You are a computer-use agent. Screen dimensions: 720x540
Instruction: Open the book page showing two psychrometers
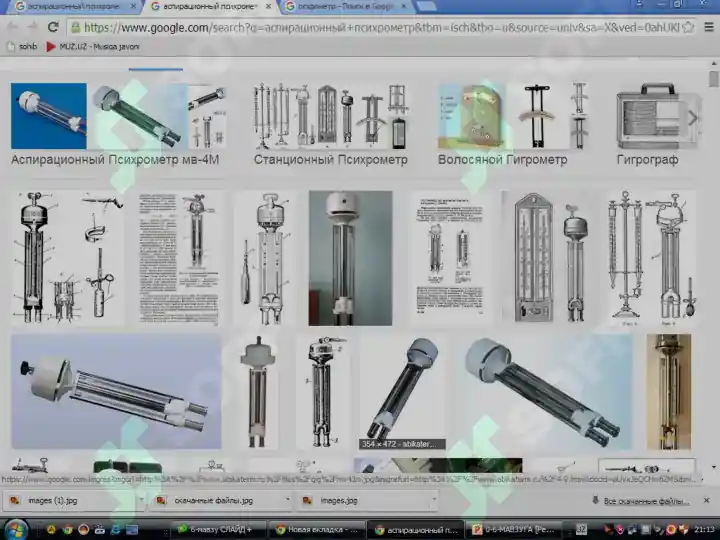click(x=450, y=258)
